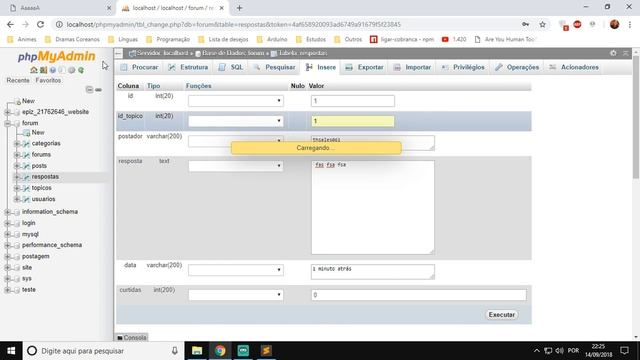Open function dropdown for id row
This screenshot has width=640, height=360.
pos(236,101)
